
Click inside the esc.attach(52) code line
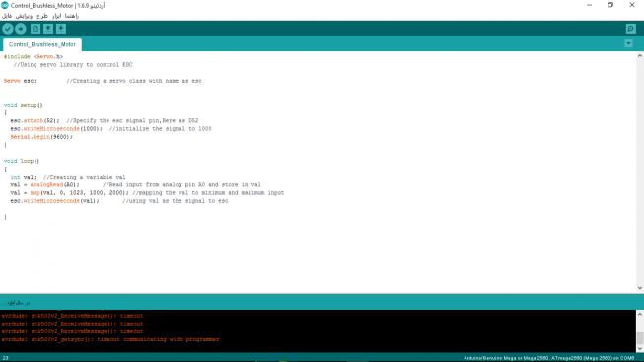click(x=105, y=120)
